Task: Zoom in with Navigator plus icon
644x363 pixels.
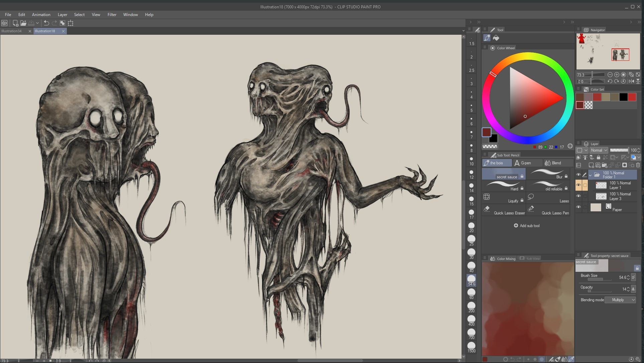Action: 617,75
